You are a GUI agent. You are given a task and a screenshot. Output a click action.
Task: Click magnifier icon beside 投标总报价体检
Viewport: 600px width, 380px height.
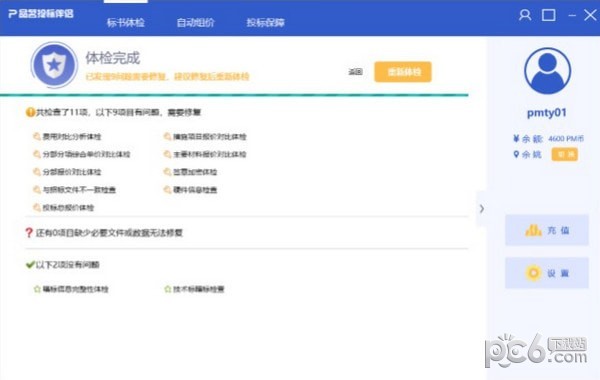point(37,207)
